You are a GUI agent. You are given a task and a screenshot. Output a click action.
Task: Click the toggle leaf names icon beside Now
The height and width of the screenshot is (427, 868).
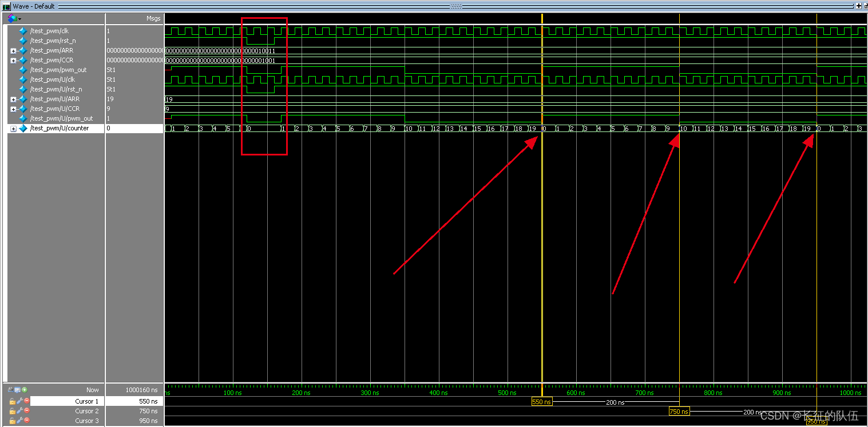pos(10,390)
